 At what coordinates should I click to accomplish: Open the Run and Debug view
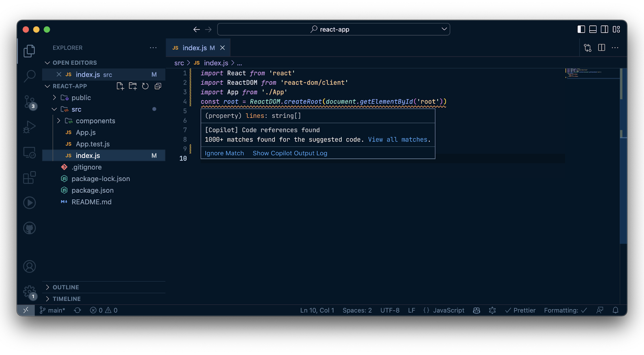pos(29,127)
